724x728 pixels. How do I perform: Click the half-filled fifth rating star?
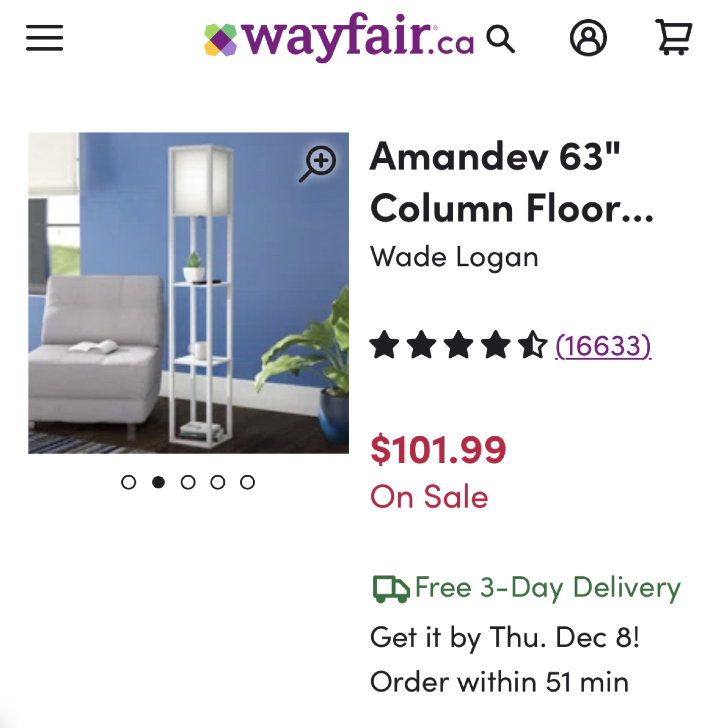(533, 345)
